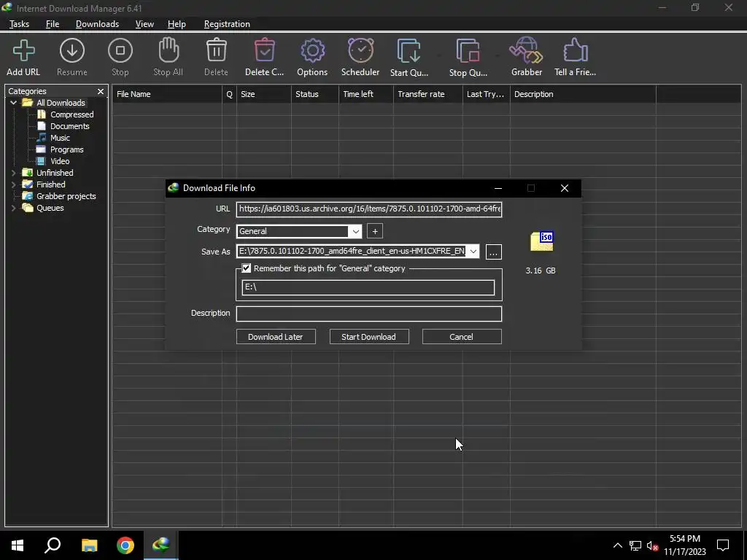747x560 pixels.
Task: Click Cancel button in dialog
Action: 462,337
